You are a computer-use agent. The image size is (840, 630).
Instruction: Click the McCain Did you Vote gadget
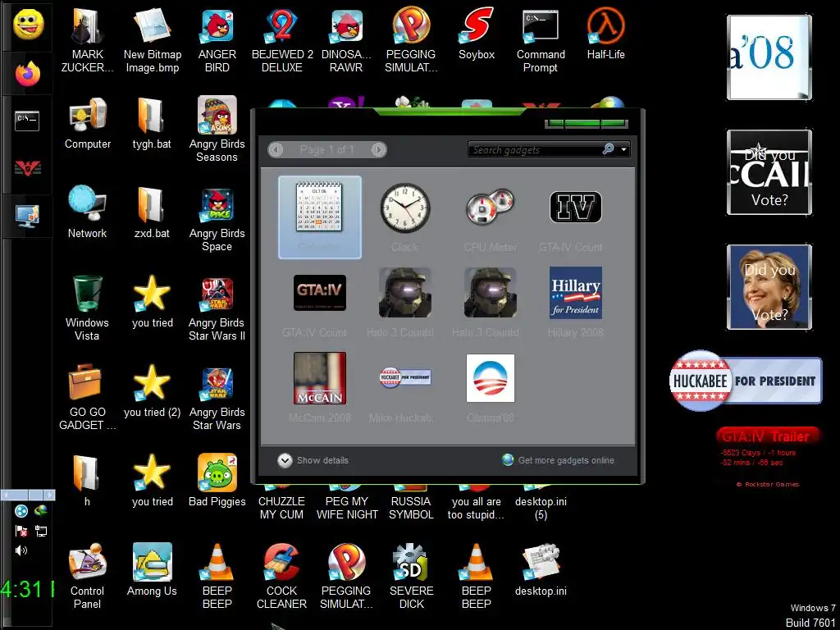click(769, 172)
